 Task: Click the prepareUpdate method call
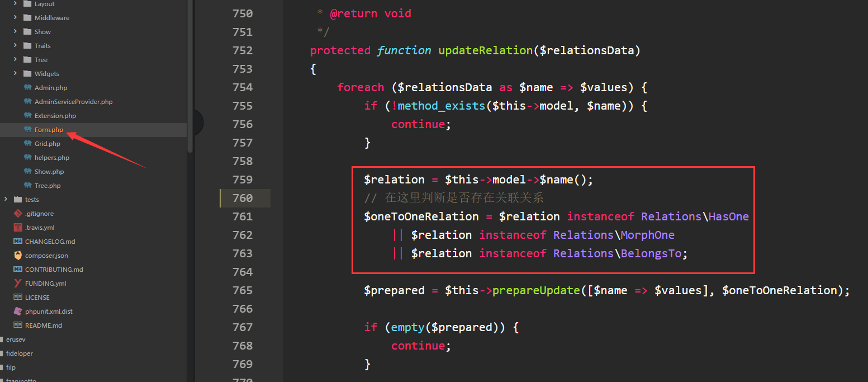pos(536,290)
